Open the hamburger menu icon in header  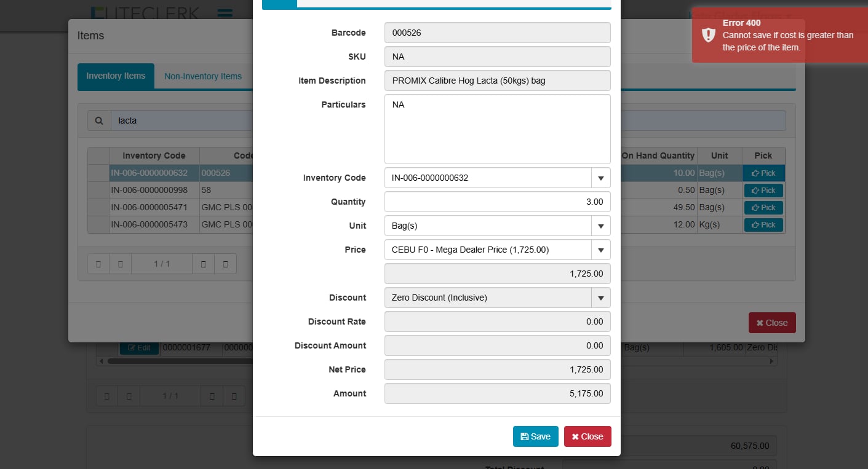click(x=225, y=12)
